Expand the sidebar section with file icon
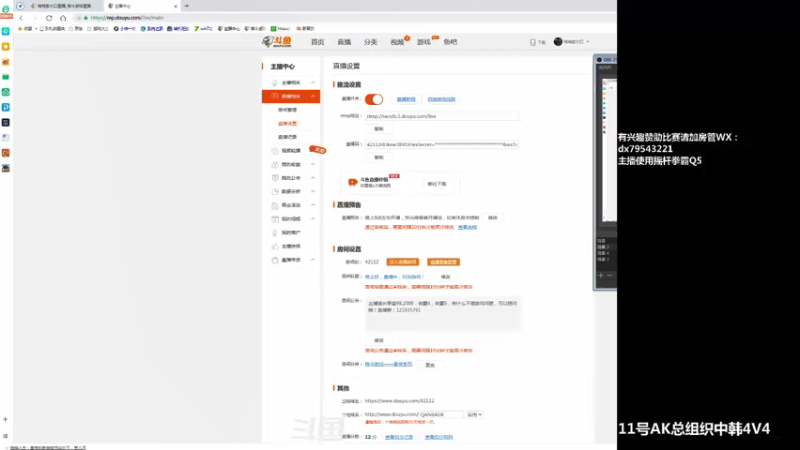 coord(313,205)
